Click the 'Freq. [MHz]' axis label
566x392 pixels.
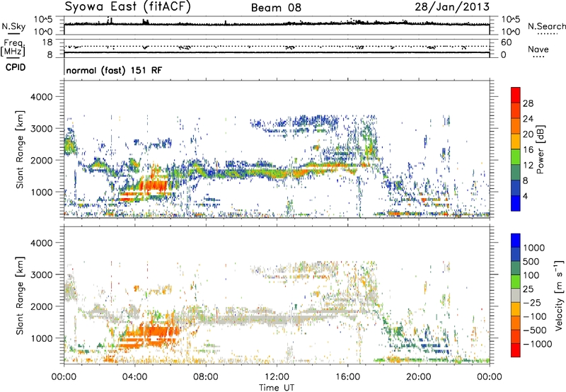[x=13, y=48]
